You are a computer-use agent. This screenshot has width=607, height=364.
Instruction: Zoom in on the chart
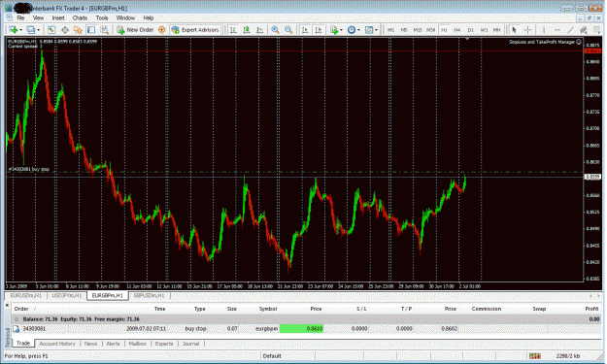pyautogui.click(x=275, y=30)
